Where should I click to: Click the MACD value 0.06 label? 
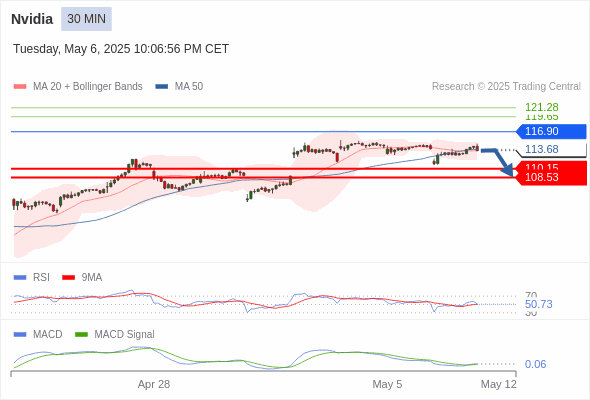click(x=535, y=364)
